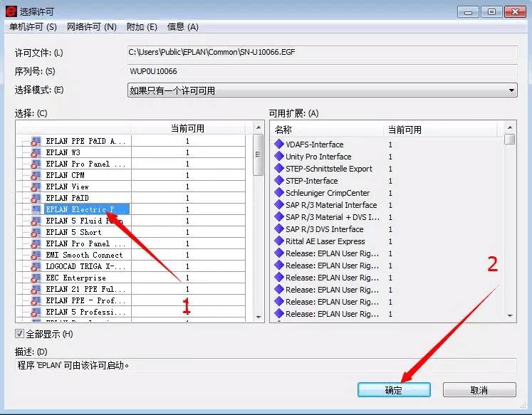Click the 许可文件 path field

point(323,52)
